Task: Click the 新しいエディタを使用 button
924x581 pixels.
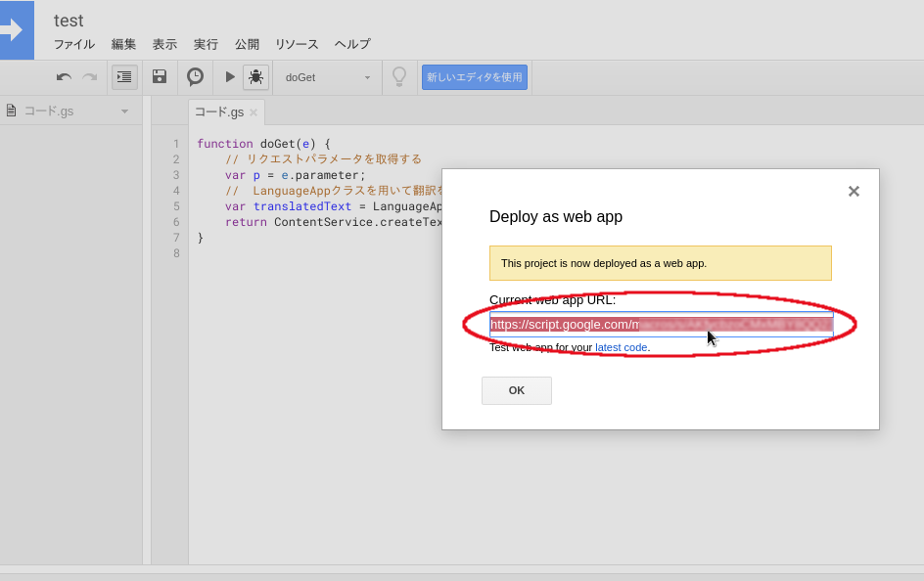Action: (474, 76)
